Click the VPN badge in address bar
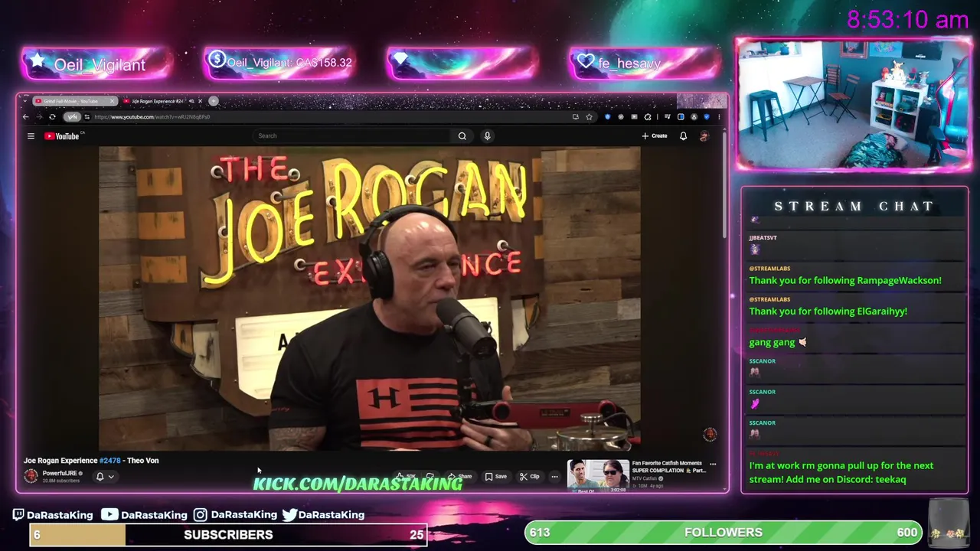980x551 pixels. point(72,117)
